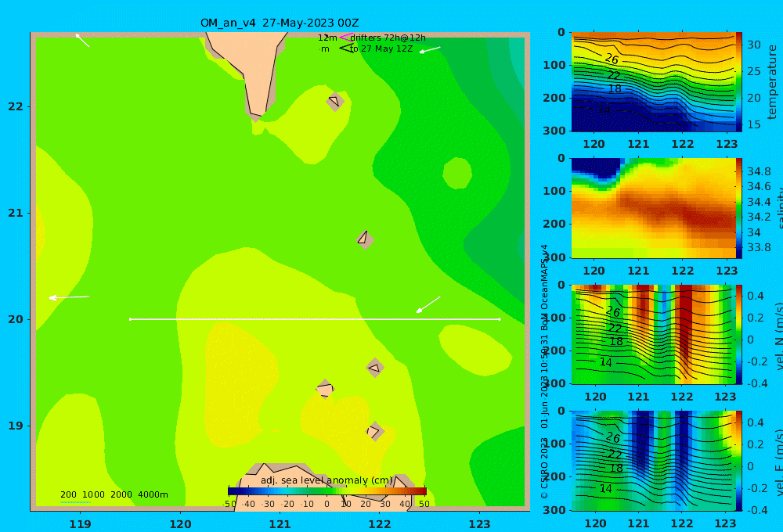The image size is (783, 532).
Task: Click the vel. E panel colorbar
Action: [x=738, y=461]
